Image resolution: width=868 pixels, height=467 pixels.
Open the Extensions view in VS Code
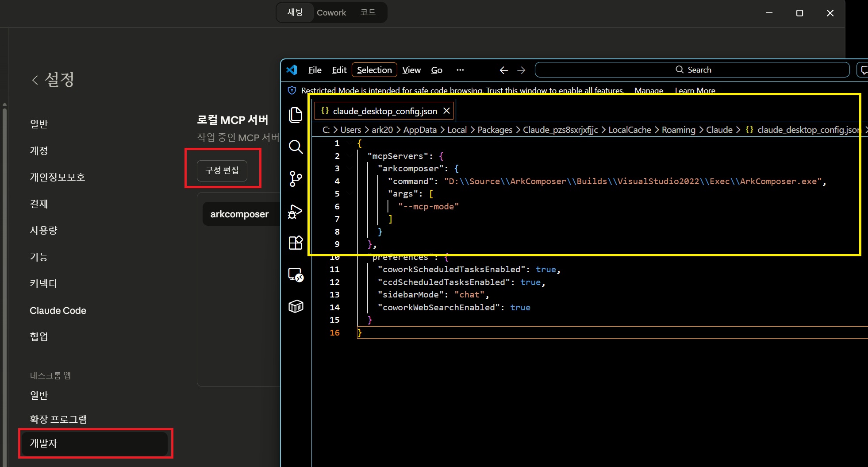point(296,243)
